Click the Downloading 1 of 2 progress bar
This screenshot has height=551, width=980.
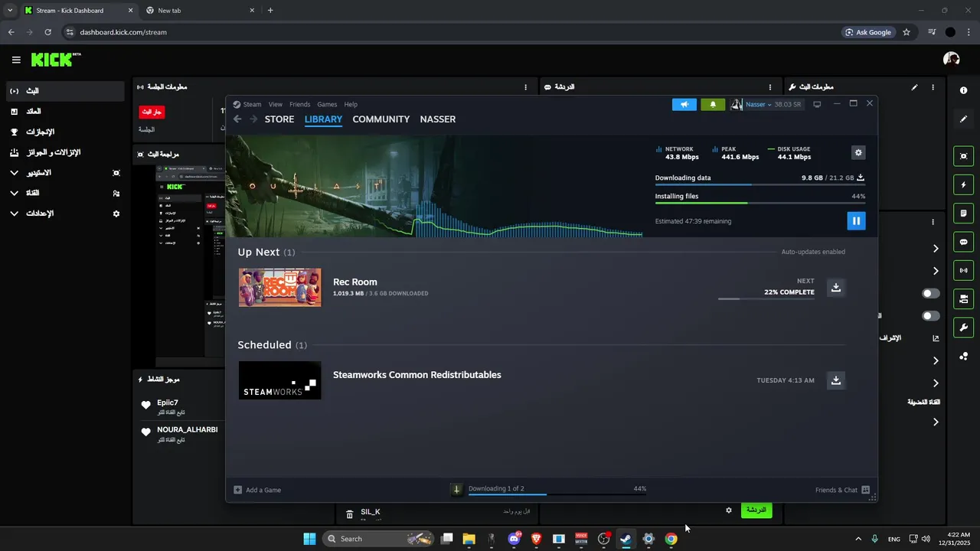[x=557, y=494]
